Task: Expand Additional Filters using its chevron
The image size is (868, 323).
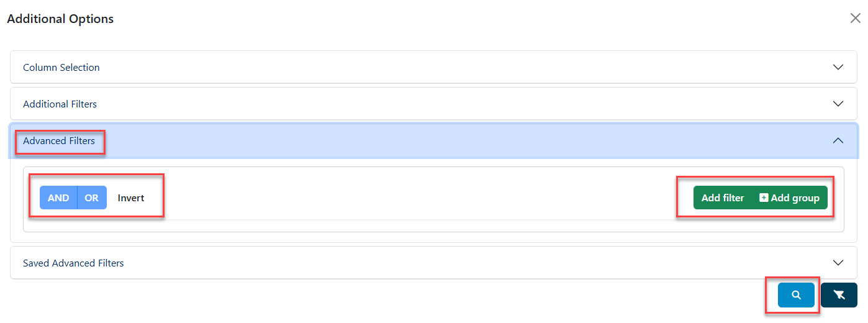Action: [x=838, y=104]
